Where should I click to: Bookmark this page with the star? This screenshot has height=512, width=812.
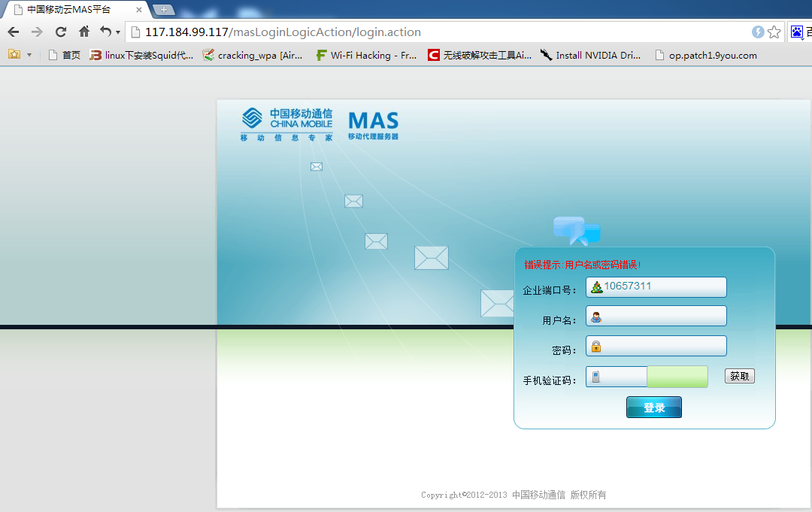pos(774,32)
